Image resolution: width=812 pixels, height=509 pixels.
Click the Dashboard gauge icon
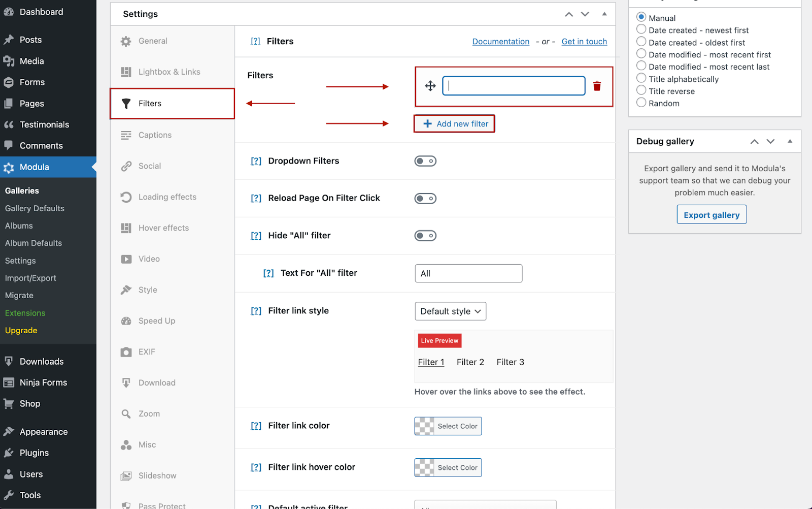[x=9, y=12]
